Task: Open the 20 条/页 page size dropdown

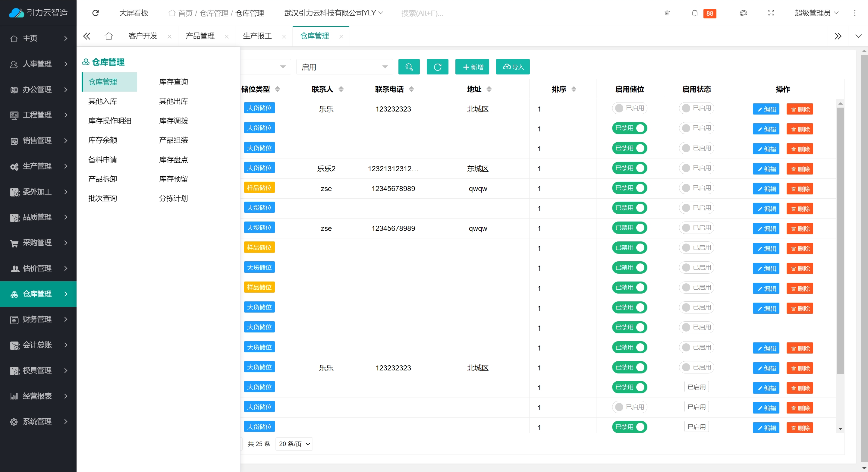Action: tap(294, 444)
